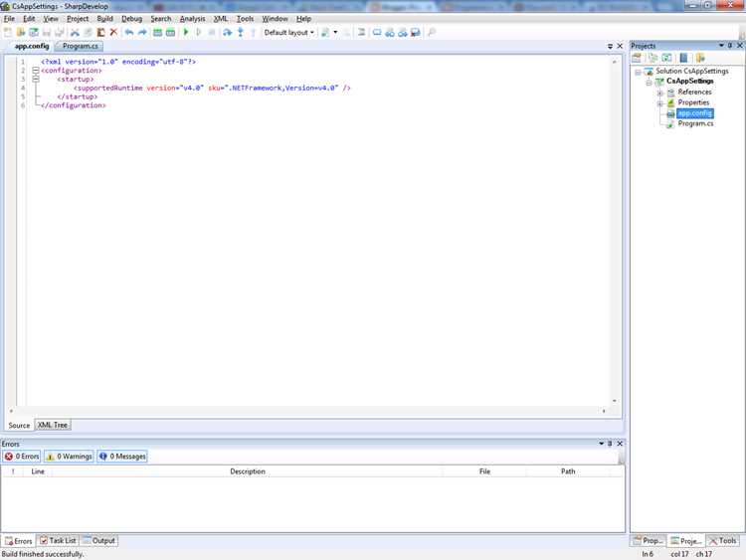This screenshot has width=746, height=560.
Task: Toggle the 0 Errors filter button
Action: [22, 457]
